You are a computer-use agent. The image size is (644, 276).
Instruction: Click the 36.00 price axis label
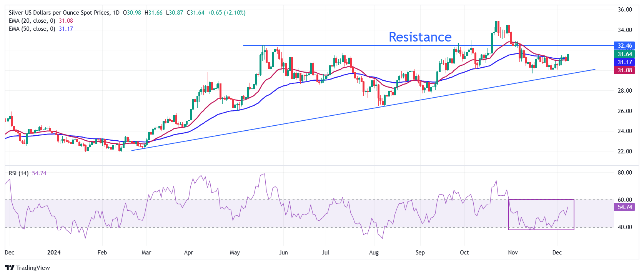click(625, 10)
